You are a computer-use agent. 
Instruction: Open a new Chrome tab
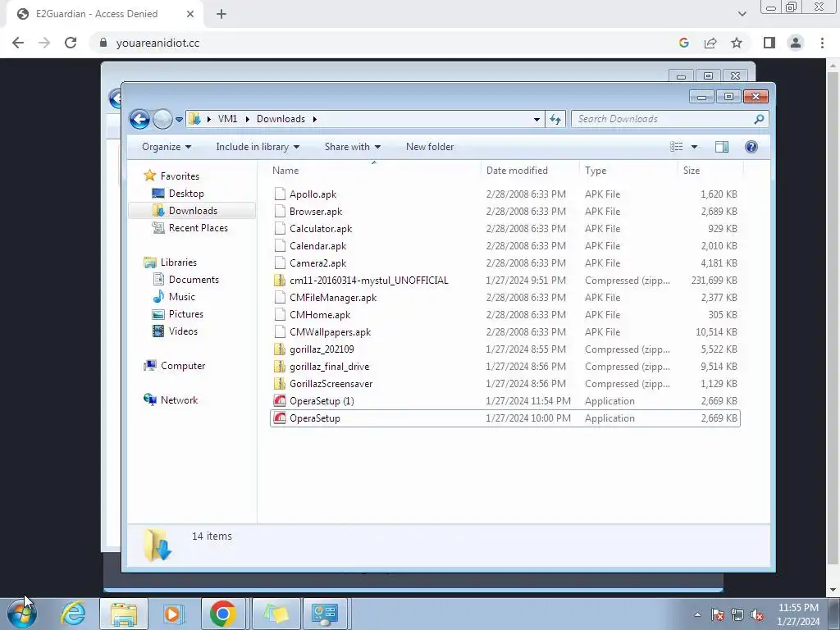coord(221,14)
